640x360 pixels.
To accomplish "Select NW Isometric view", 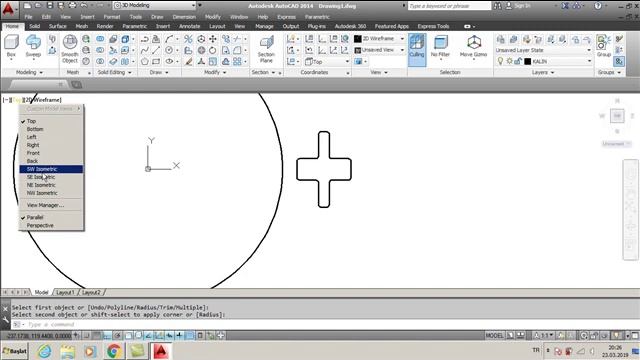I will tap(51, 193).
